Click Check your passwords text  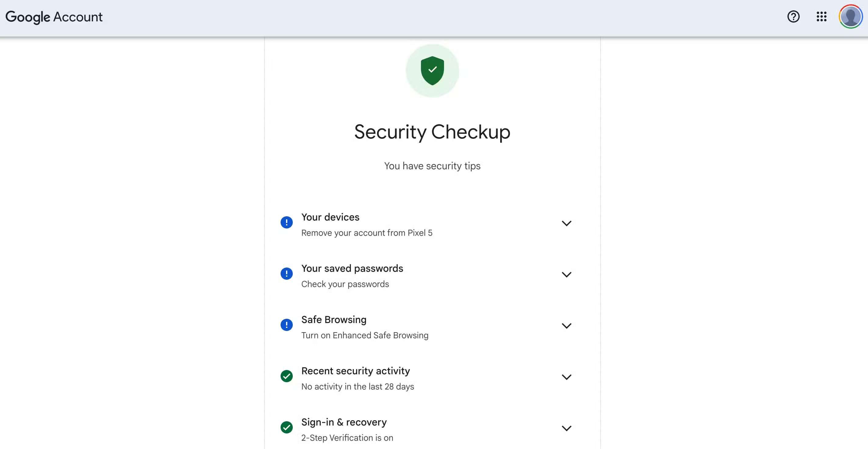click(345, 284)
